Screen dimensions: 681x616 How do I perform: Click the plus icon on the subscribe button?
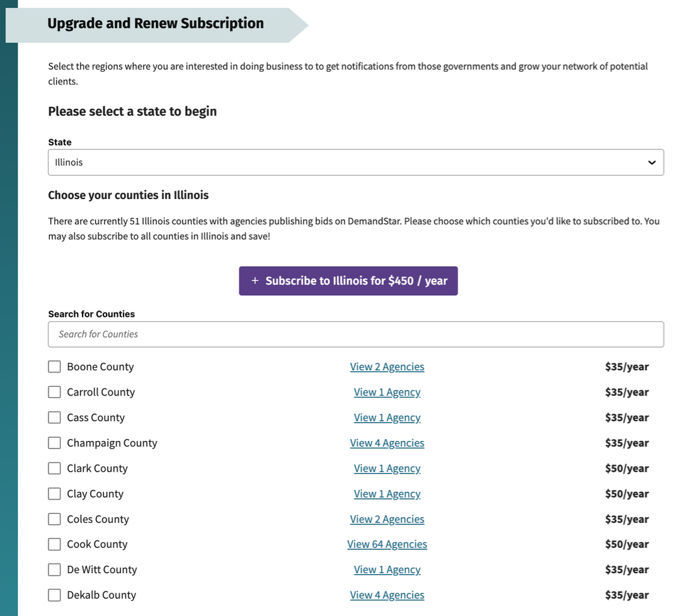pos(255,281)
